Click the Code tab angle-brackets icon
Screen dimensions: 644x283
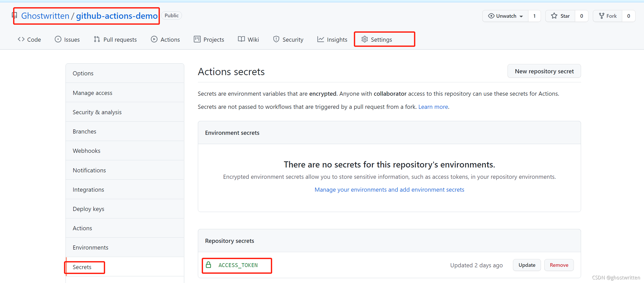point(21,39)
